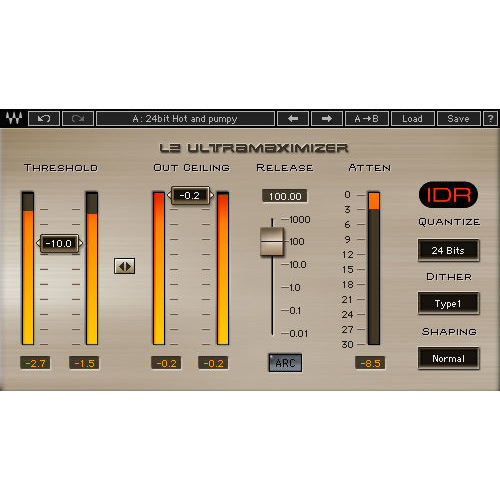The image size is (500, 500).
Task: Reset the Atten peak readout -8.5
Action: pos(370,363)
